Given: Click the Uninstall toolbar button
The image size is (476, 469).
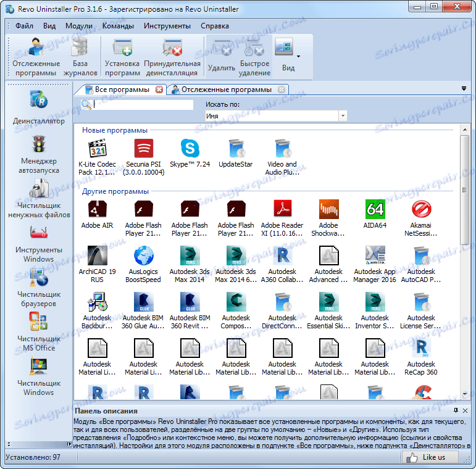Looking at the screenshot, I should [x=221, y=57].
